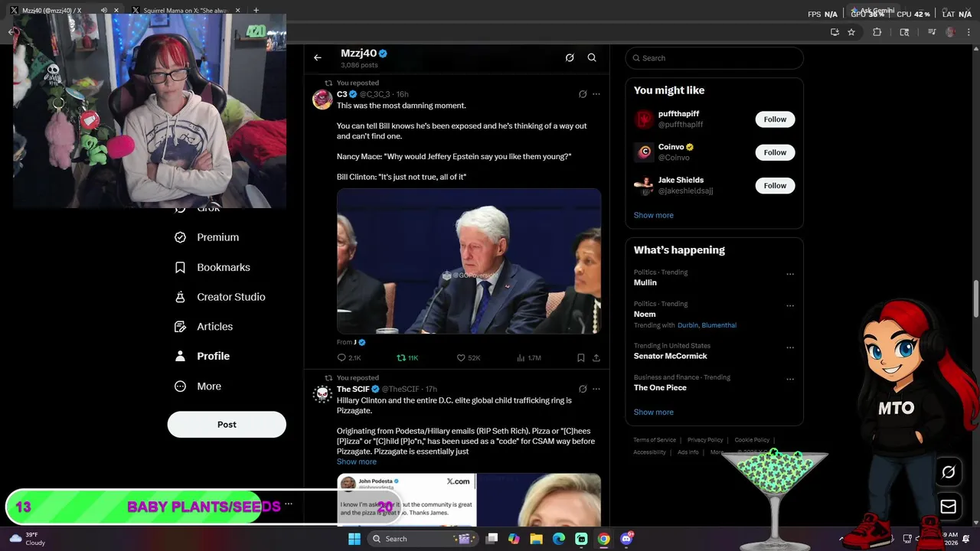Open options for Noem trend
The image size is (980, 551).
(790, 305)
